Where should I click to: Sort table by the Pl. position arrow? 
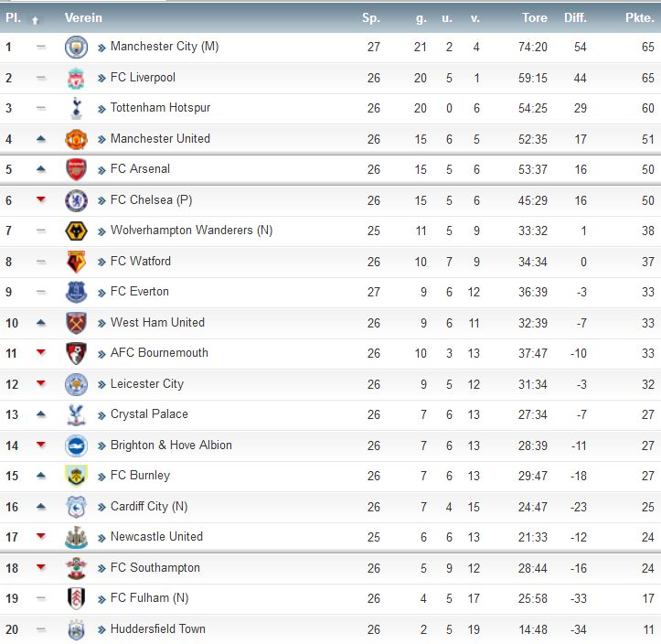[x=36, y=20]
